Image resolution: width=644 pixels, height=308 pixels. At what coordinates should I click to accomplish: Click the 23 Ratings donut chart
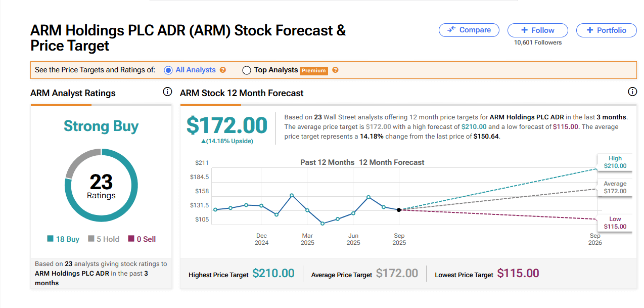pos(101,185)
